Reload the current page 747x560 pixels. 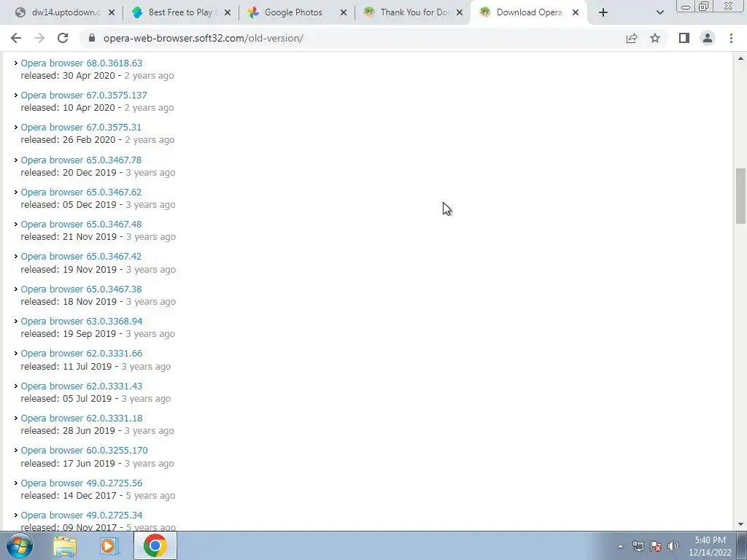(x=63, y=38)
